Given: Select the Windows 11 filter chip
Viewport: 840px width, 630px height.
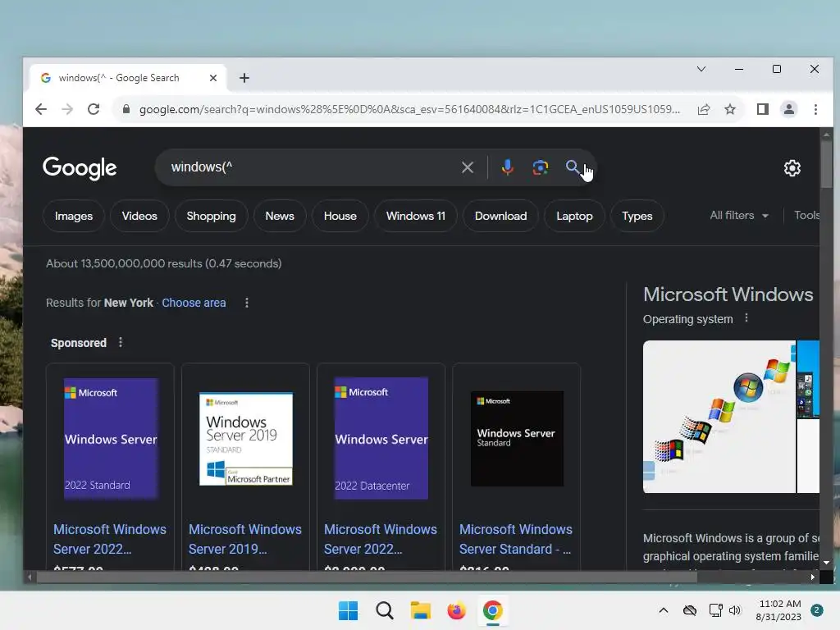Looking at the screenshot, I should [416, 217].
